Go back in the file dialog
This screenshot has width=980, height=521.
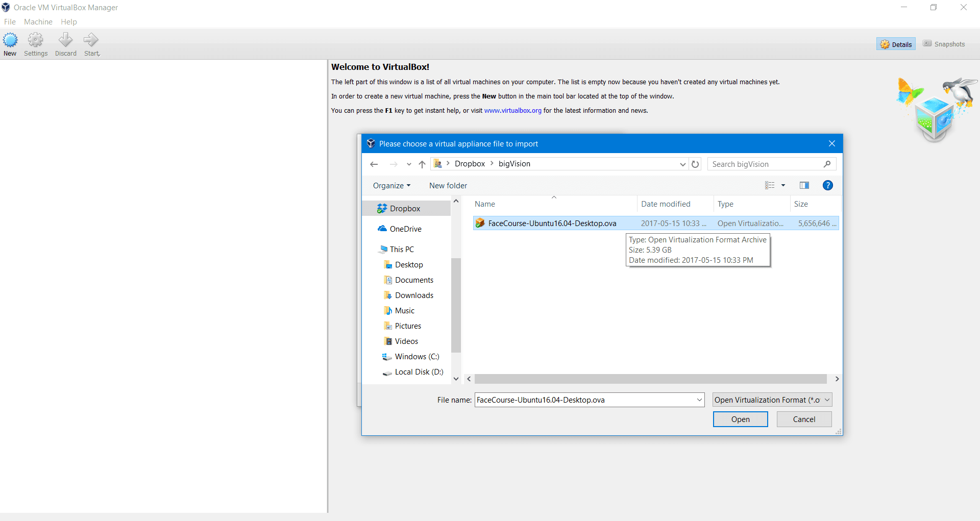374,164
